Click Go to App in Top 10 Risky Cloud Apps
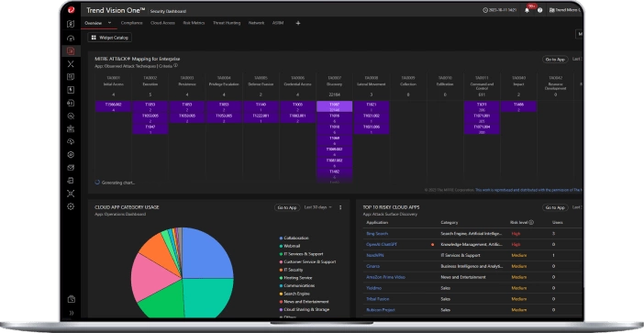The width and height of the screenshot is (644, 333). [555, 207]
